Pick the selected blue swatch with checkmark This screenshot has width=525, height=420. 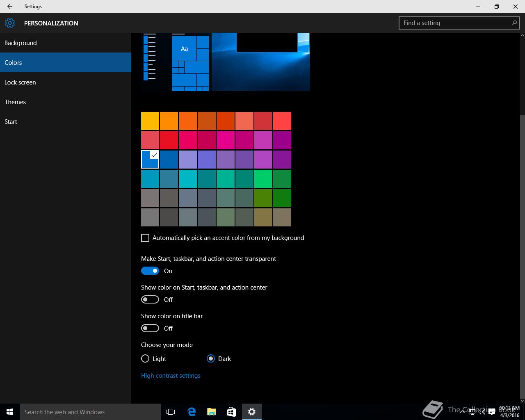tap(150, 160)
